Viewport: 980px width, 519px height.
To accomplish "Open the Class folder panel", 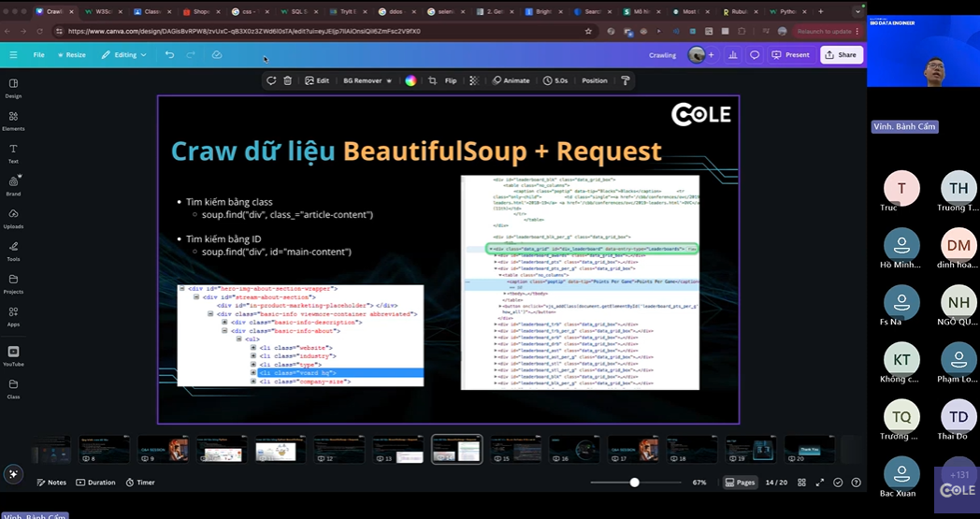I will click(x=13, y=389).
